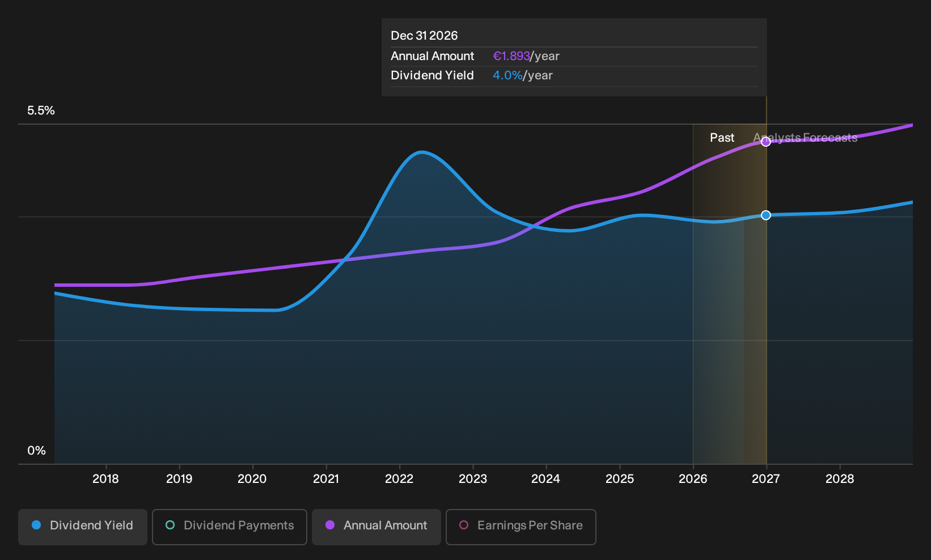Click the purple Annual Amount legend dot

[x=330, y=525]
